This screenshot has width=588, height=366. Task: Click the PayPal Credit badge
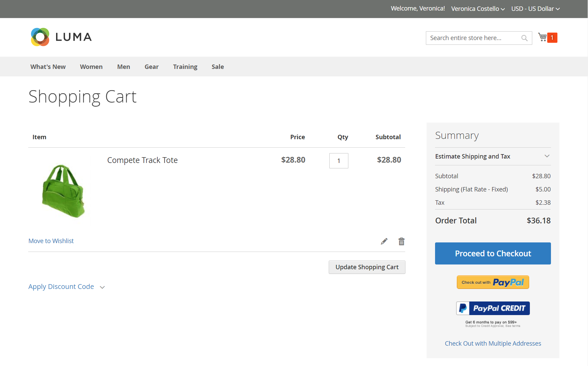[493, 308]
